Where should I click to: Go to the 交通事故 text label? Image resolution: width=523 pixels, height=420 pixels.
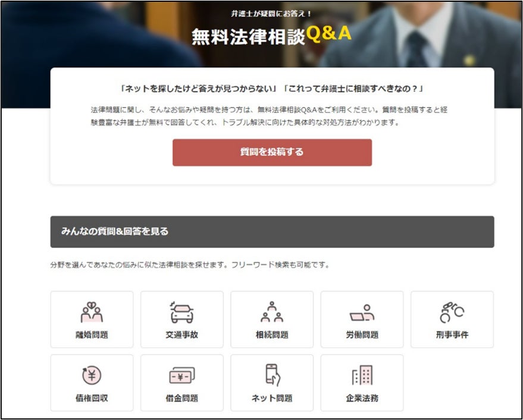(x=182, y=335)
